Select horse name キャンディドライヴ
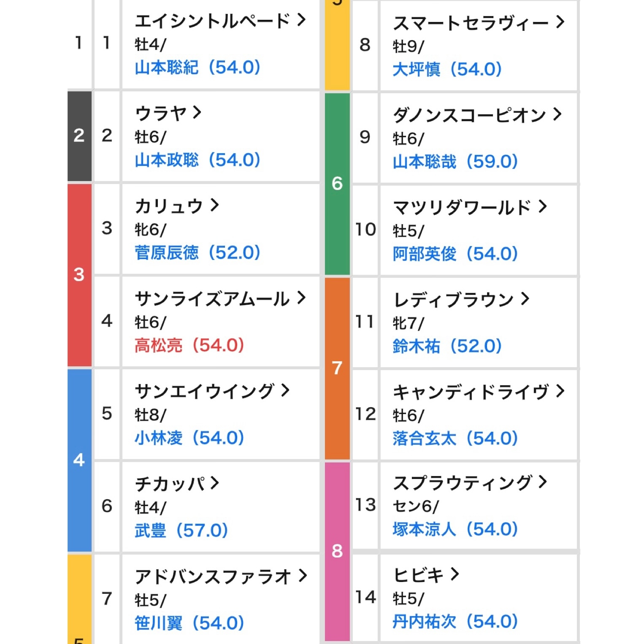This screenshot has width=644, height=644. click(471, 392)
